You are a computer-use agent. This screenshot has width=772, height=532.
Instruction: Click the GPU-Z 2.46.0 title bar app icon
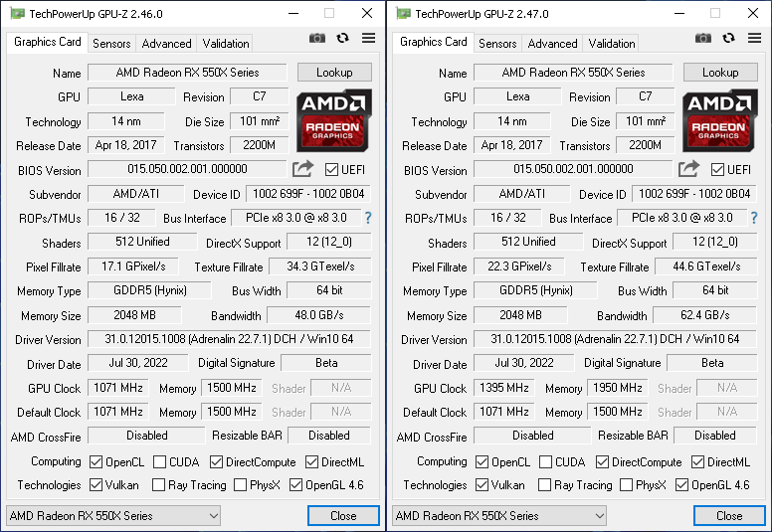(x=17, y=13)
